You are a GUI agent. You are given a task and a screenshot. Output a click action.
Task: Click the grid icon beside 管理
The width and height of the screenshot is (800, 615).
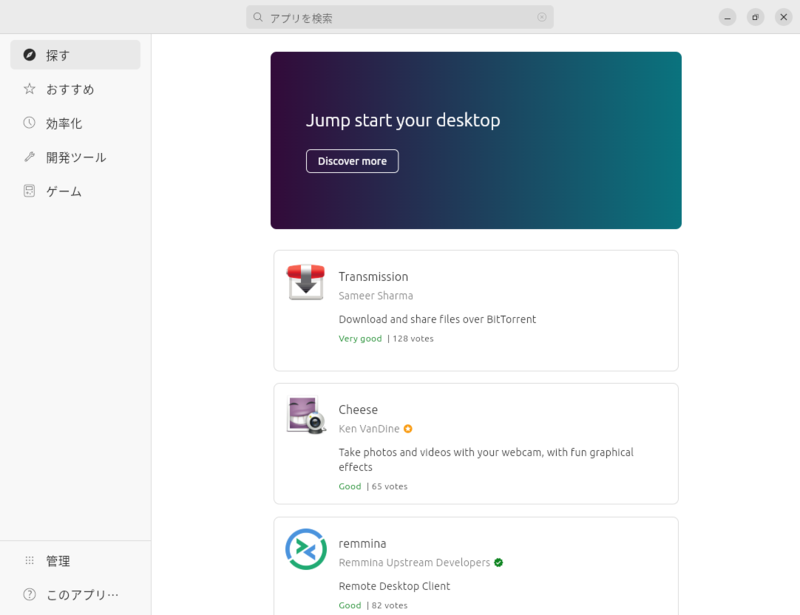30,560
